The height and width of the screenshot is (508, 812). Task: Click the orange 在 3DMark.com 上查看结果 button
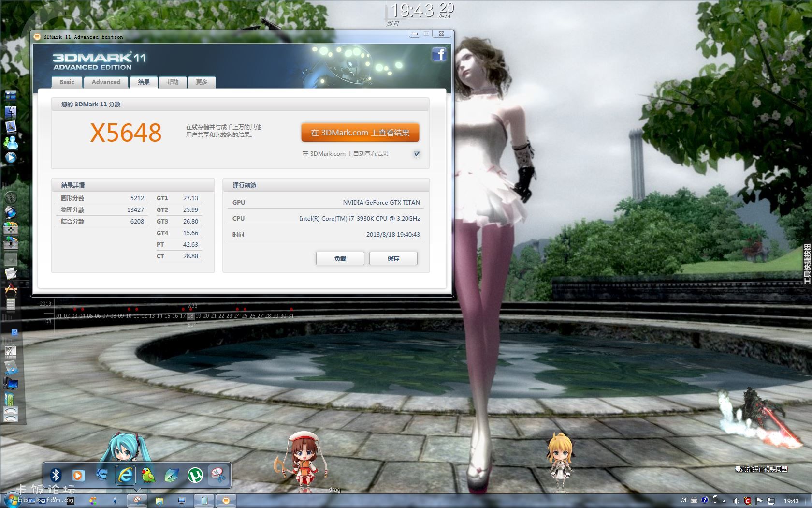pyautogui.click(x=360, y=133)
